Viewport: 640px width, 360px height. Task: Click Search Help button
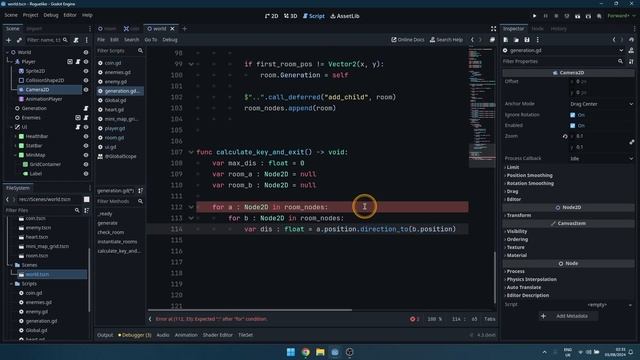[x=446, y=40]
